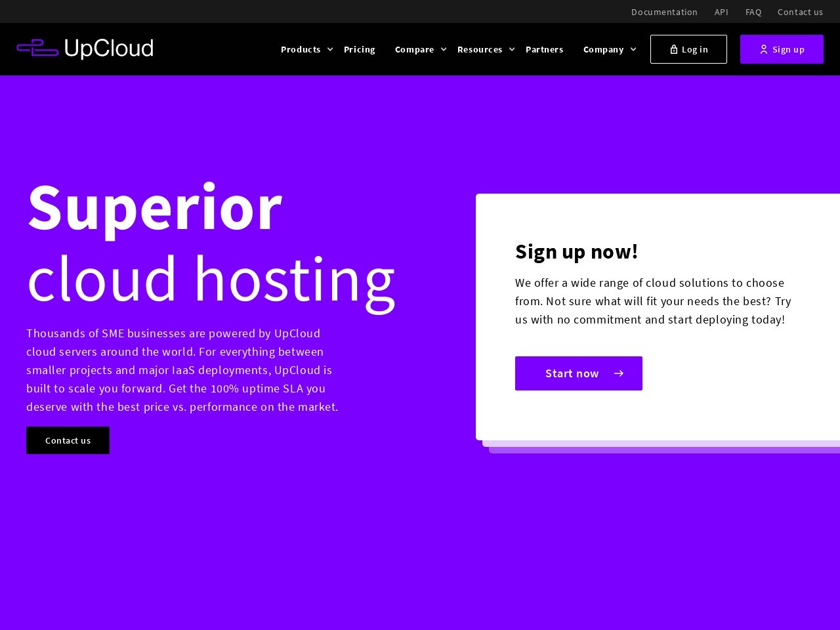840x630 pixels.
Task: Select Partners in the navigation bar
Action: tap(544, 49)
